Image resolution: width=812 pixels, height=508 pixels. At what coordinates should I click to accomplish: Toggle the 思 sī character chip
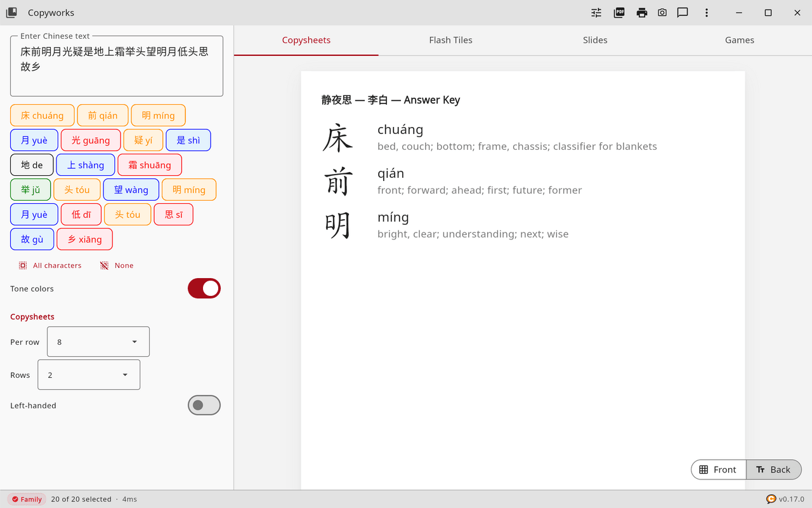coord(174,215)
